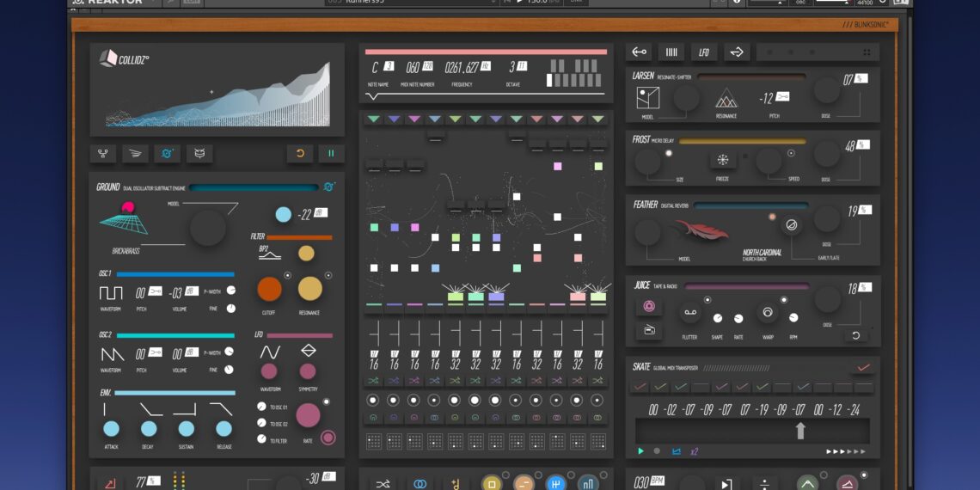Expand the note display panel chevron
Screen dimensions: 980x490
(371, 97)
